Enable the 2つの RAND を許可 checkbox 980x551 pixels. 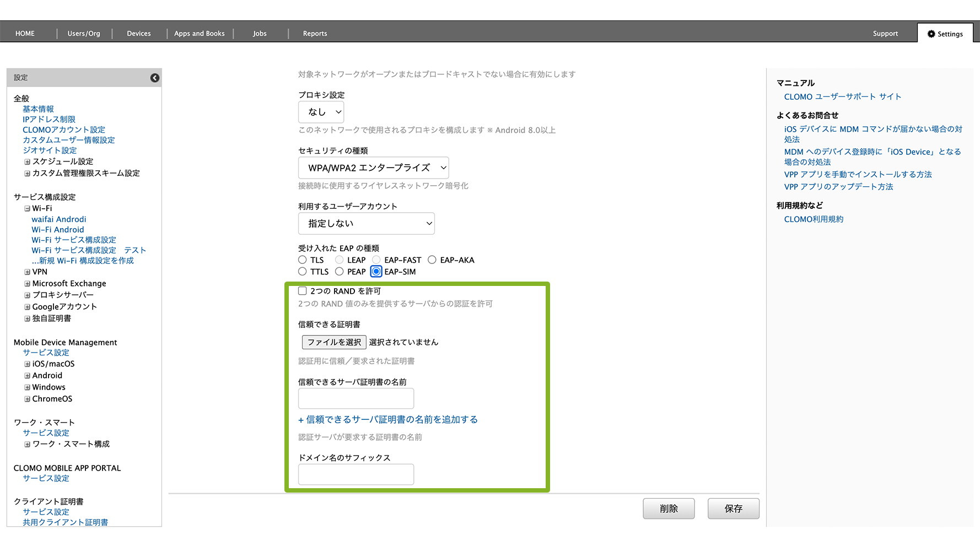point(303,291)
